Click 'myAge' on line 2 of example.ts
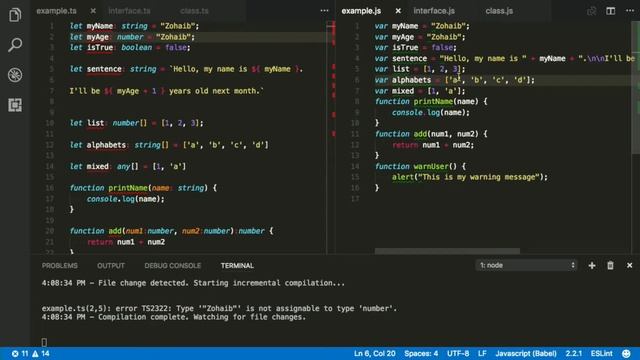640x360 pixels. coord(98,37)
